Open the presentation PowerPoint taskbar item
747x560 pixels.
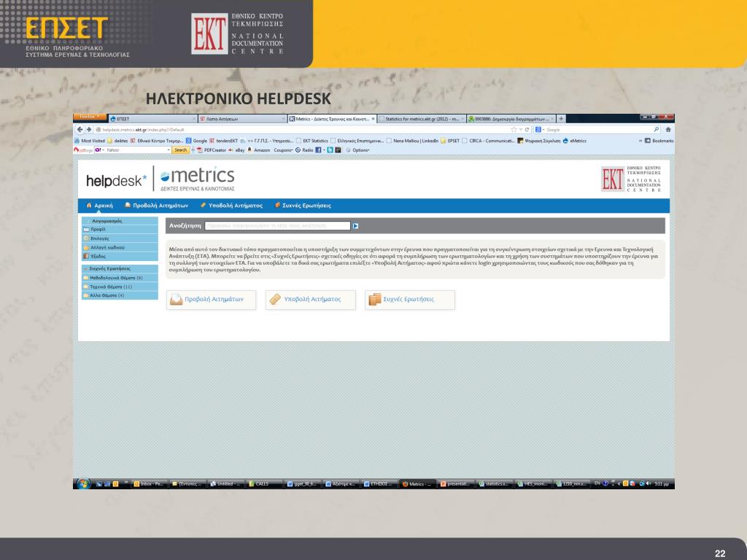click(457, 484)
